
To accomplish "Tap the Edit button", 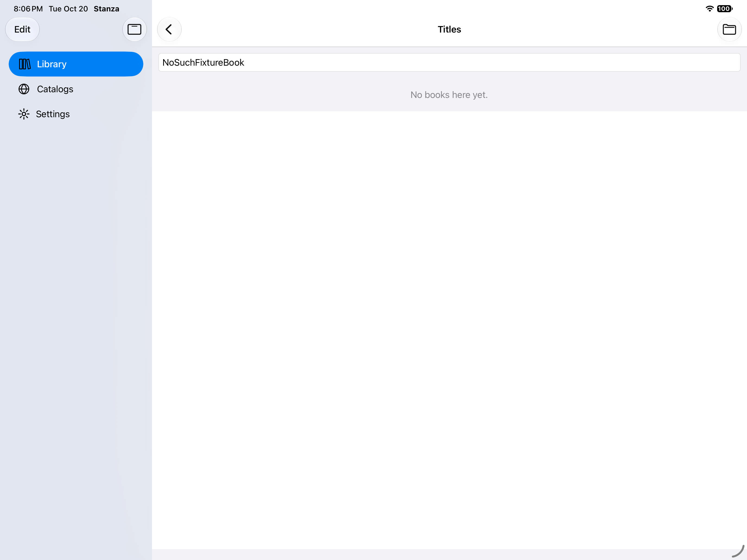I will click(22, 29).
